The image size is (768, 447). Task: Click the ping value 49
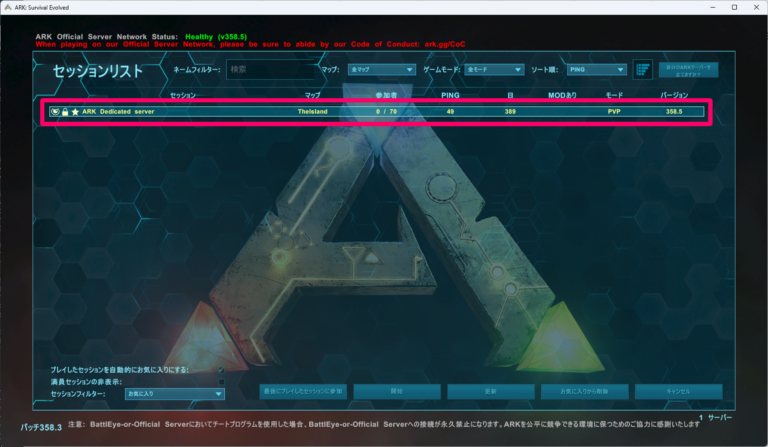tap(450, 112)
